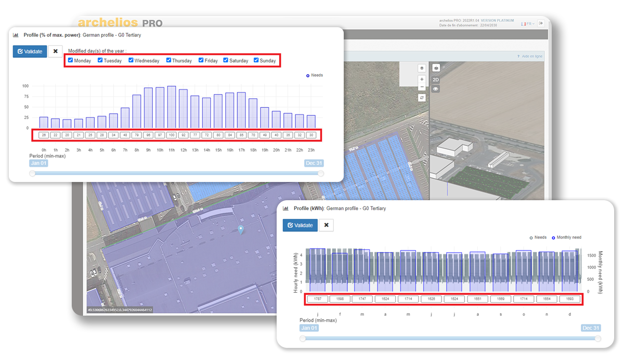Click Validate in the kWh profile dialog

pos(300,225)
